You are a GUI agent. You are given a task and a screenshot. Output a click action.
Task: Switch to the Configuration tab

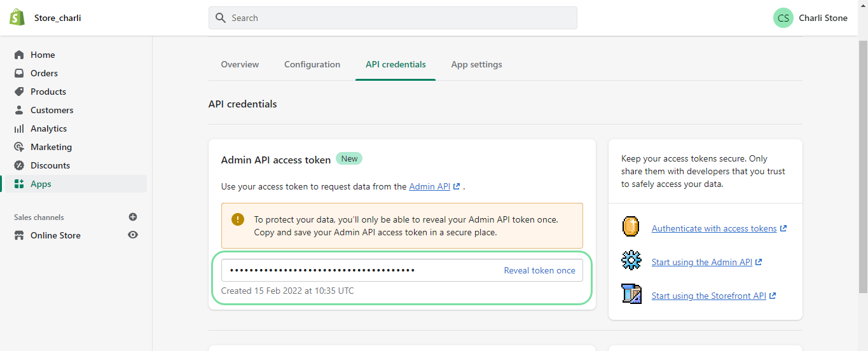pyautogui.click(x=312, y=64)
